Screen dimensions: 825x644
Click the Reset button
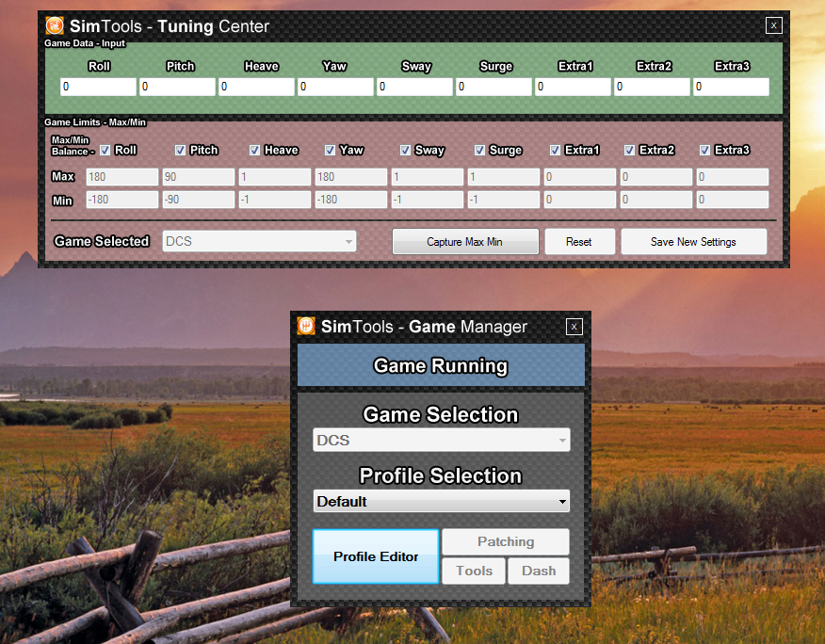579,241
